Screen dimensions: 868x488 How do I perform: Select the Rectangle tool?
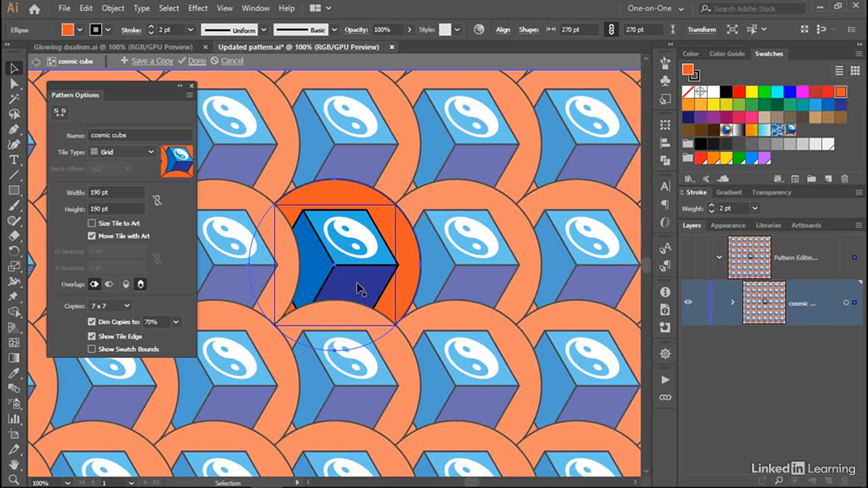click(x=14, y=190)
